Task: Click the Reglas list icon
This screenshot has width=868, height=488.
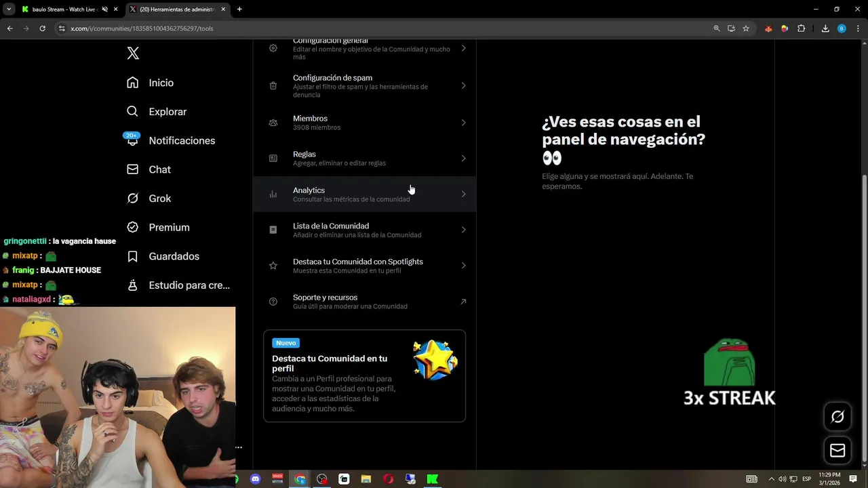Action: pos(273,159)
